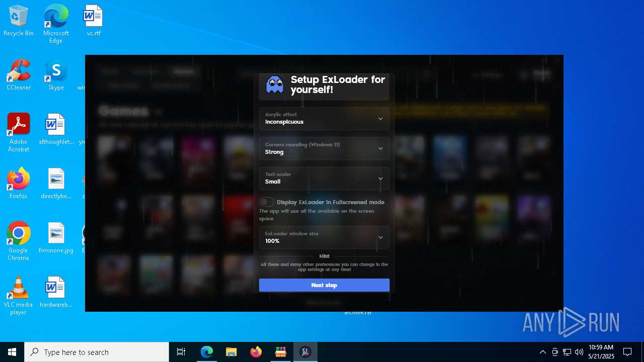This screenshot has width=644, height=362.
Task: Expand the ExLoader window size dropdown
Action: 324,237
